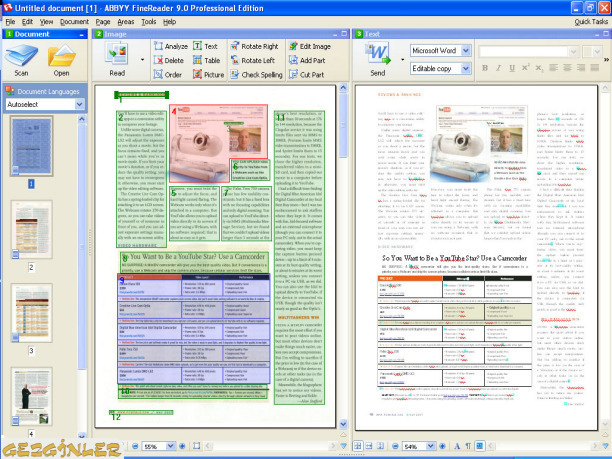Click the Open folder icon
The image size is (612, 459).
click(x=62, y=56)
